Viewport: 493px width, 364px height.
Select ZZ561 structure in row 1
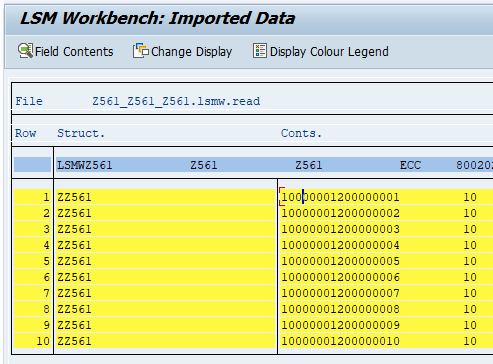pyautogui.click(x=74, y=197)
